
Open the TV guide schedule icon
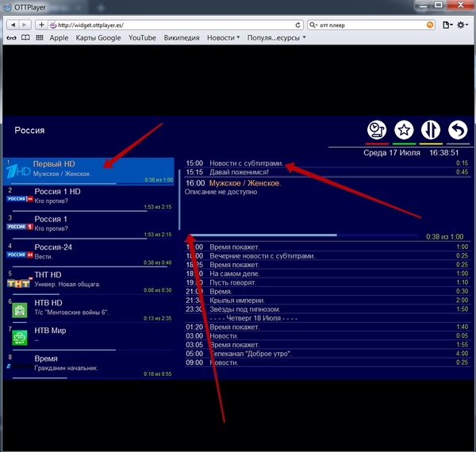click(377, 130)
